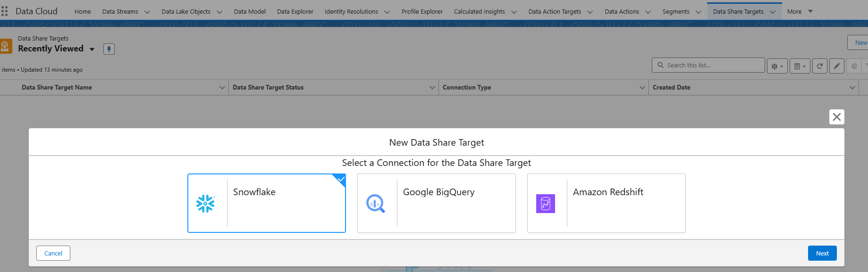Expand the Data Lake Objects tab menu
The width and height of the screenshot is (868, 272).
[219, 12]
